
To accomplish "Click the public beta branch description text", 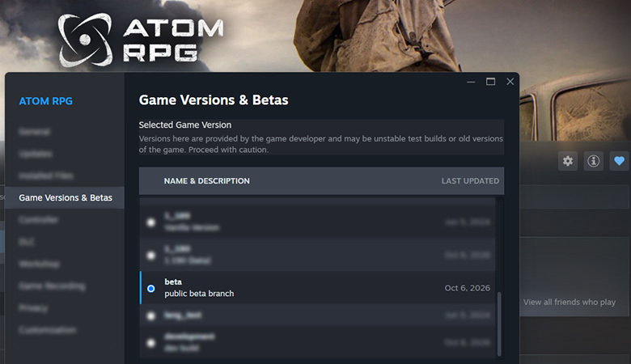I will click(199, 294).
